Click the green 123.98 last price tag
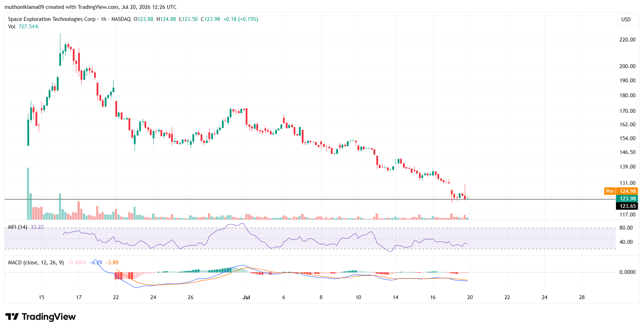This screenshot has width=644, height=330. pyautogui.click(x=628, y=199)
